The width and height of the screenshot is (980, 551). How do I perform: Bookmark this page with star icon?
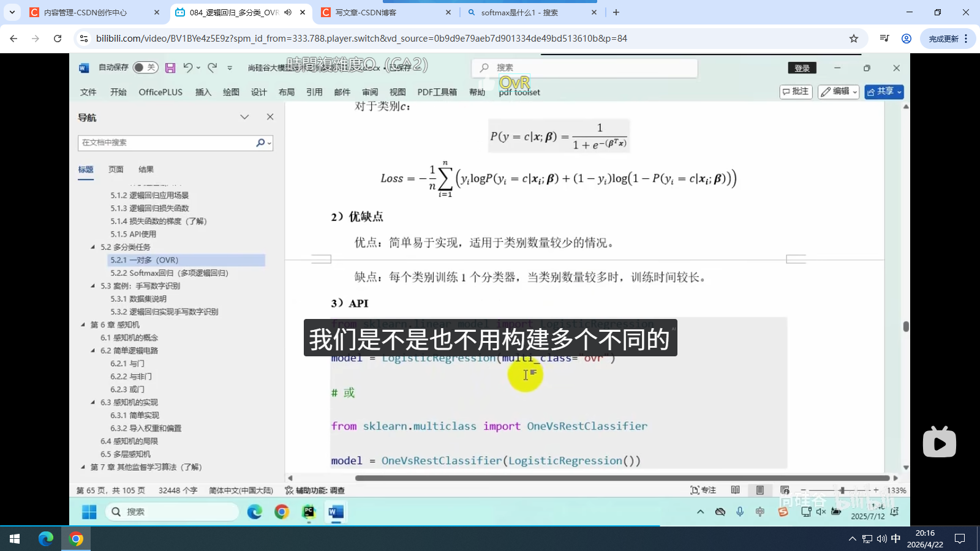click(x=854, y=39)
